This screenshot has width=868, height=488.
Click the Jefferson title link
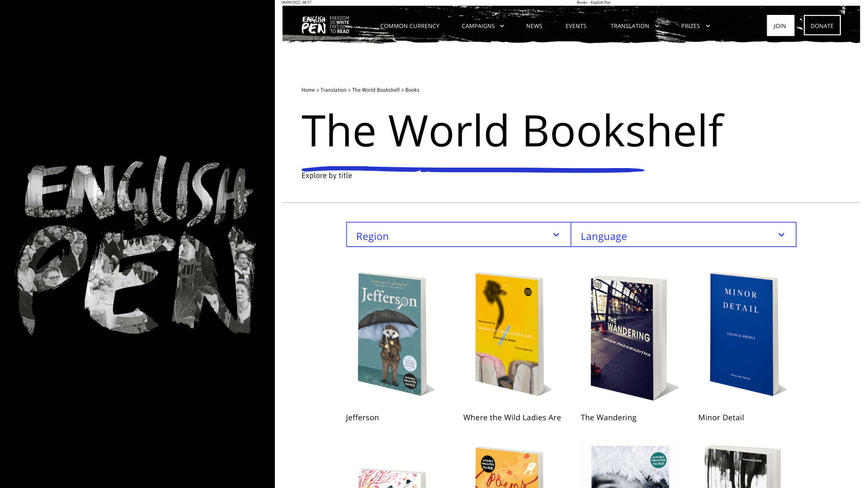pyautogui.click(x=362, y=418)
